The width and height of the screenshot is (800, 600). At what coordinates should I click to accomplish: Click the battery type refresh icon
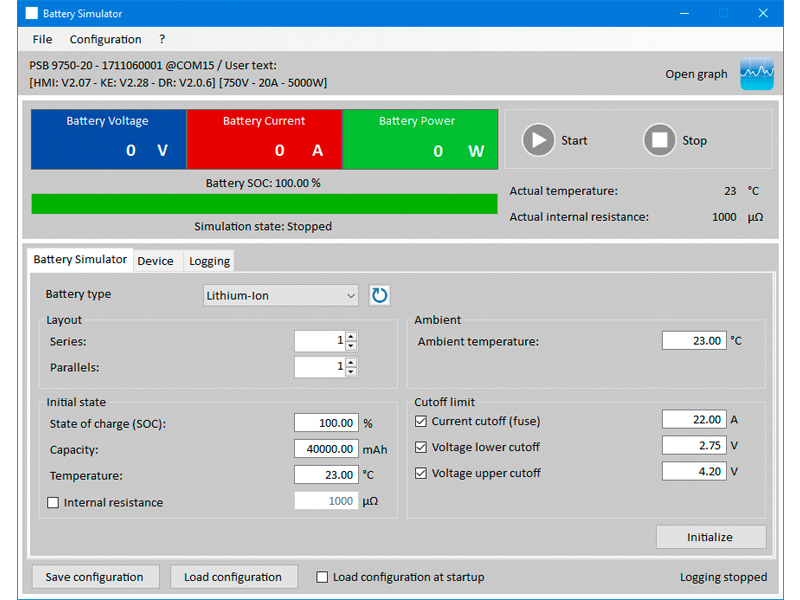(379, 295)
